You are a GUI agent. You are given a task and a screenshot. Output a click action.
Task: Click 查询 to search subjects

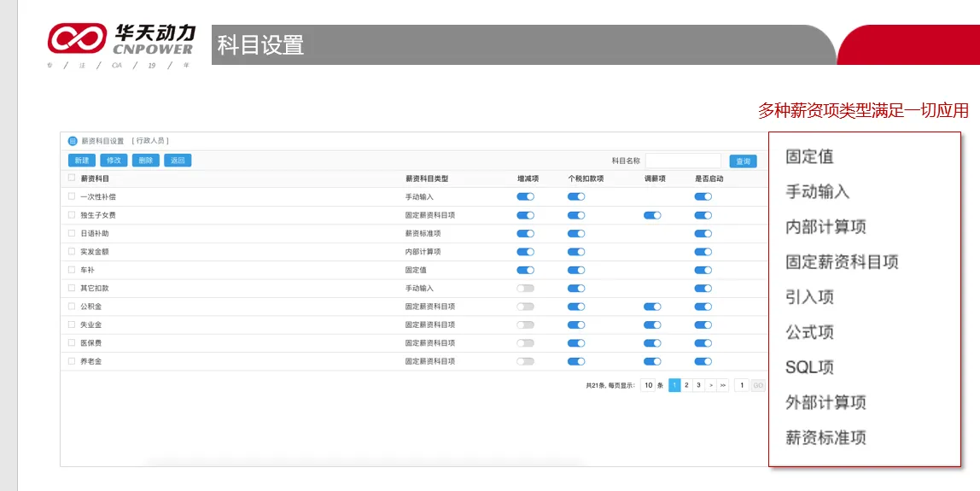click(743, 161)
